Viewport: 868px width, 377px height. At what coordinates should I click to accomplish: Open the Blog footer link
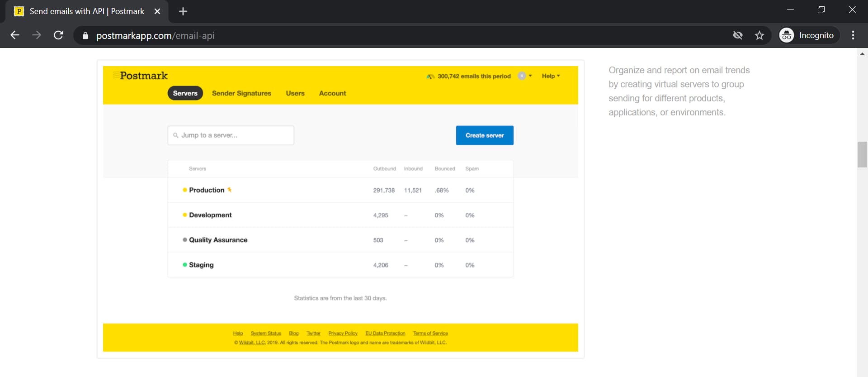tap(294, 334)
